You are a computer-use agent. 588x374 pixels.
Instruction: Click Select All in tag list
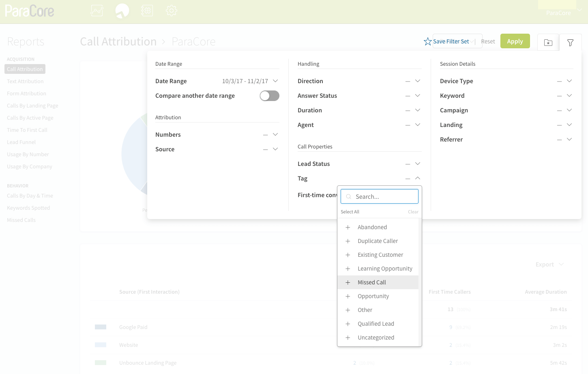coord(350,212)
